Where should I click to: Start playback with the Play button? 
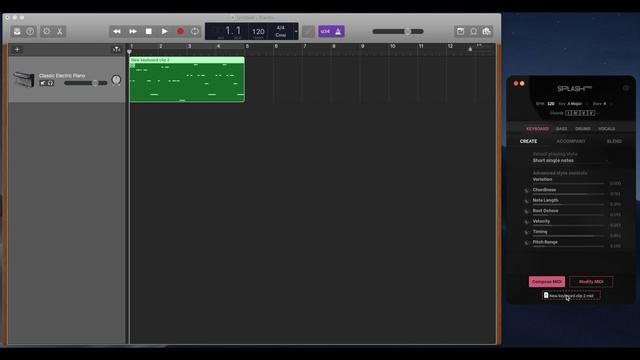click(x=164, y=31)
